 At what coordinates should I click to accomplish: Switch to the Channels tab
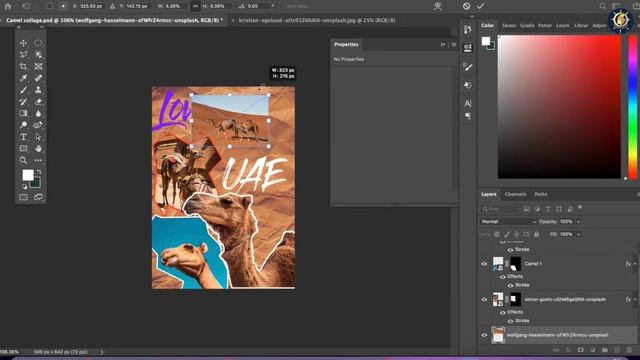[x=515, y=194]
